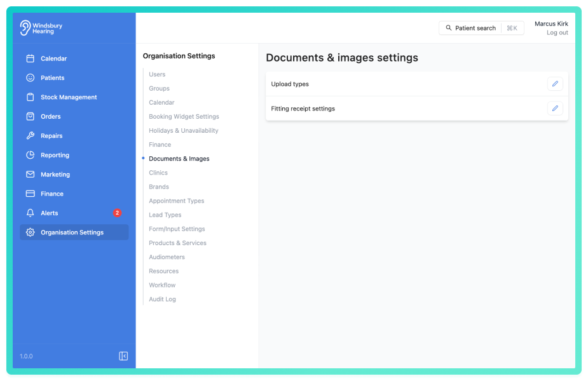Image resolution: width=588 pixels, height=381 pixels.
Task: Click the Organisation Settings gear icon
Action: pyautogui.click(x=31, y=232)
